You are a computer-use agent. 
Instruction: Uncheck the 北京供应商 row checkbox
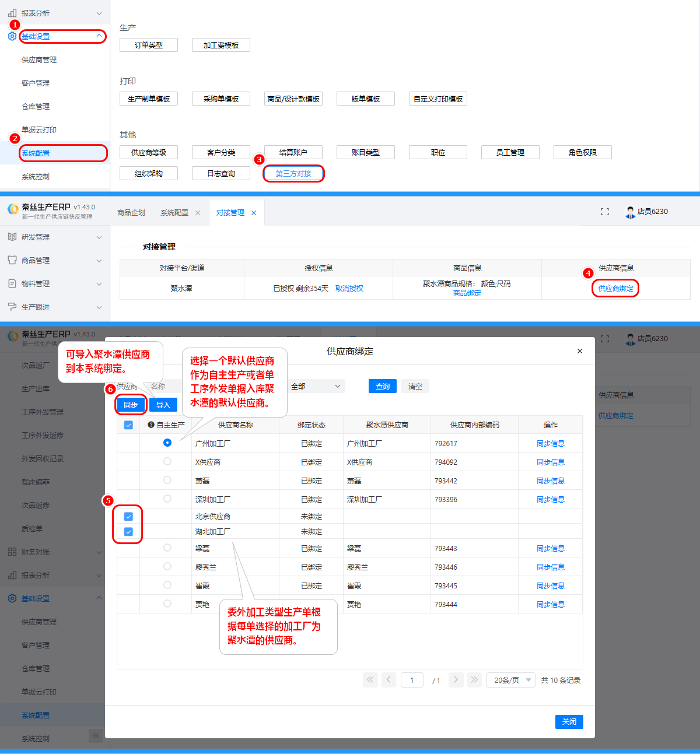[128, 517]
